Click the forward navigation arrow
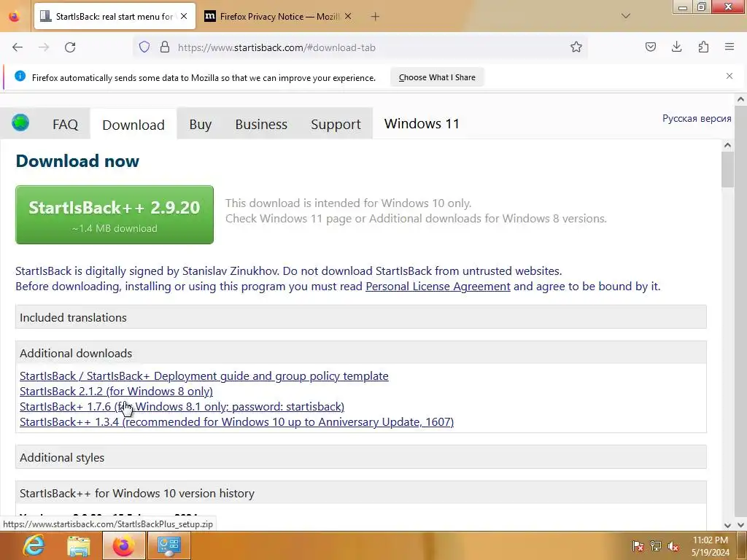 pyautogui.click(x=44, y=47)
